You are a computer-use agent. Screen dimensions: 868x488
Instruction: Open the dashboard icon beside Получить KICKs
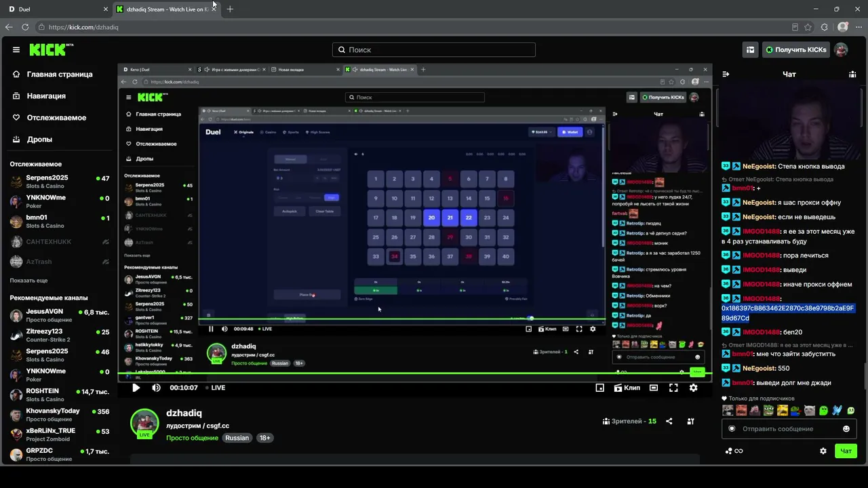click(750, 49)
